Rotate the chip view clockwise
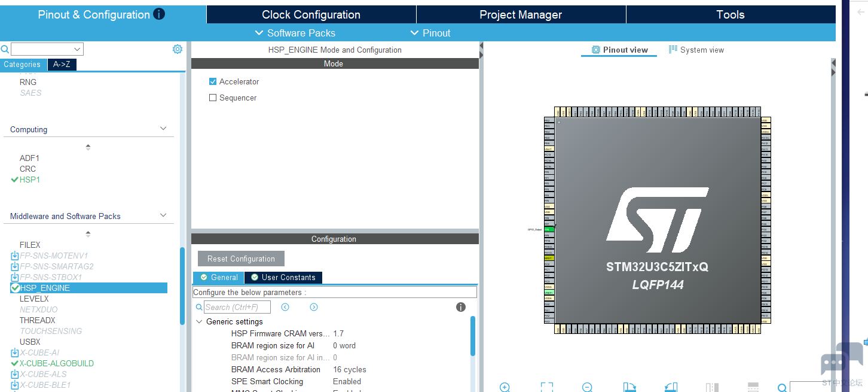868x392 pixels. (x=629, y=387)
